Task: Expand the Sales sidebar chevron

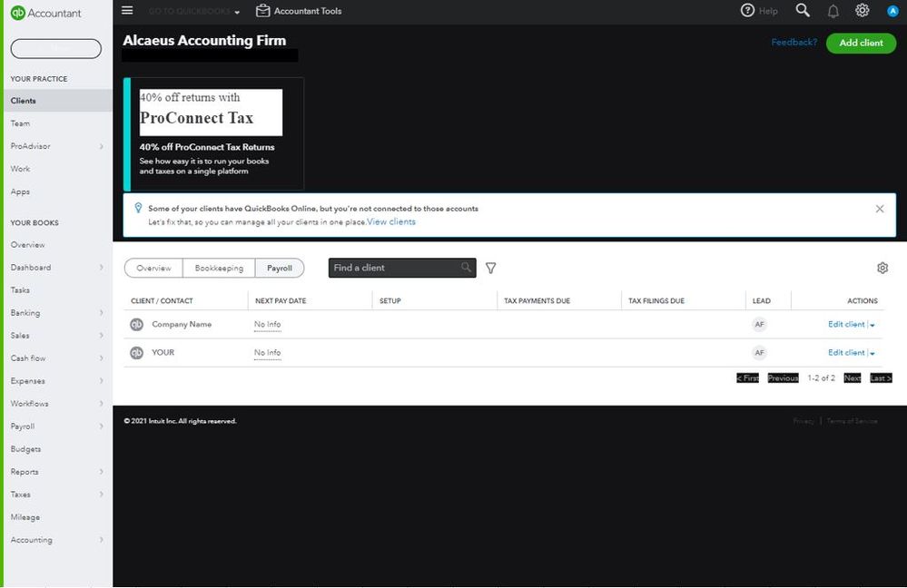Action: (x=101, y=336)
